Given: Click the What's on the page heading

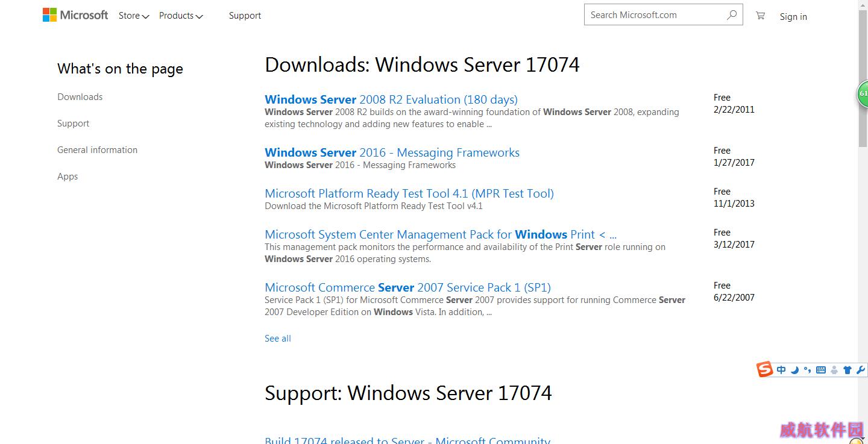Looking at the screenshot, I should pos(120,69).
